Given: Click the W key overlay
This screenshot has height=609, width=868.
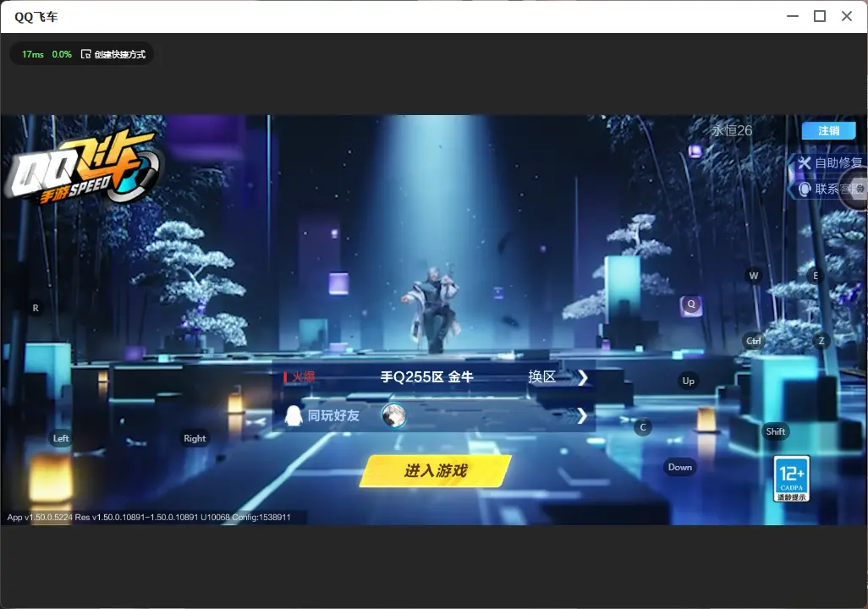Looking at the screenshot, I should pos(754,276).
